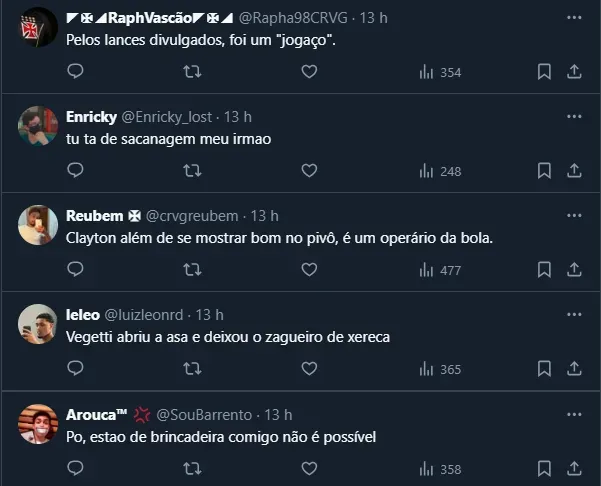Open Arouca's tweet timestamp 13 h
This screenshot has width=601, height=486.
[x=278, y=414]
